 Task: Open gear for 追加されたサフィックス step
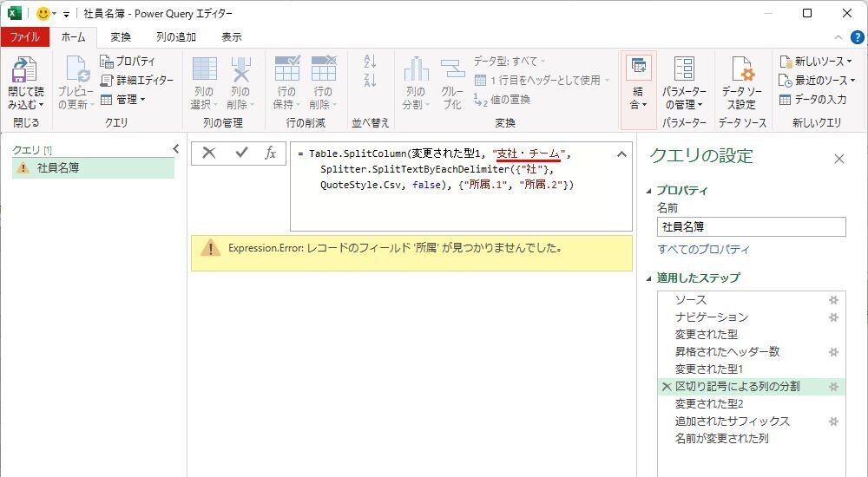point(833,421)
